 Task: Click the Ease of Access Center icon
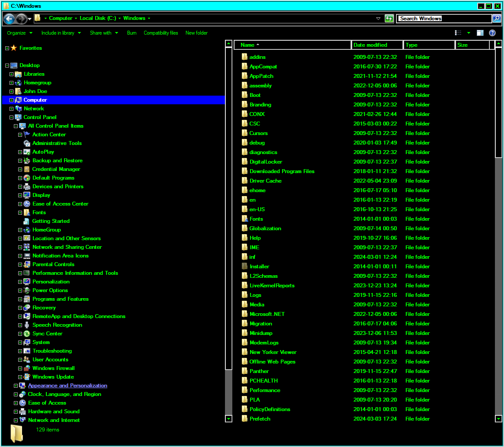click(27, 204)
